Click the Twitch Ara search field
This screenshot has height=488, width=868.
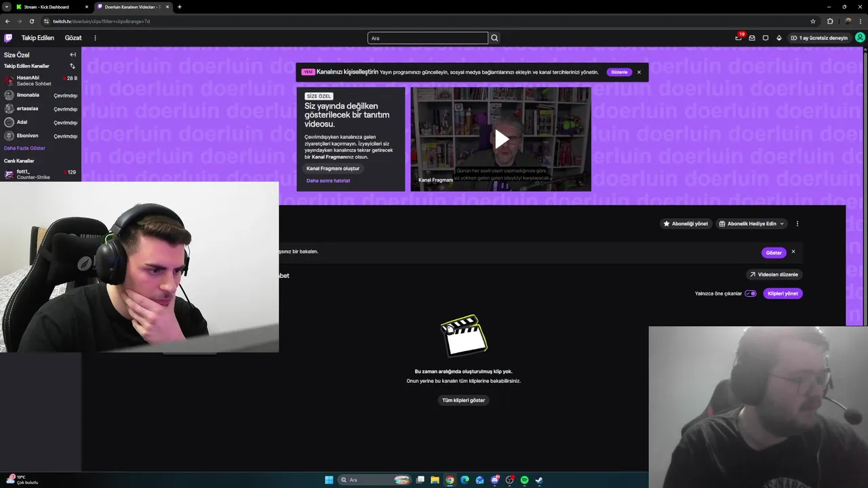427,38
